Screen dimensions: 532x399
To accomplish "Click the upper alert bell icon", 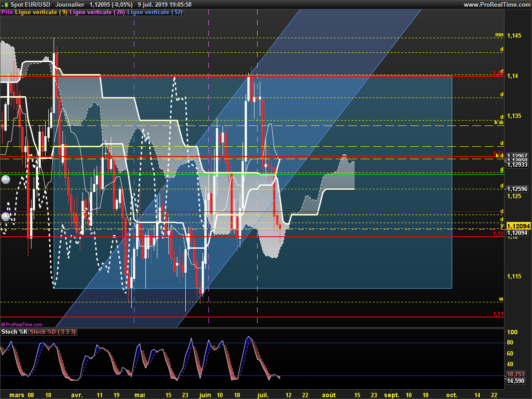I will pos(5,180).
